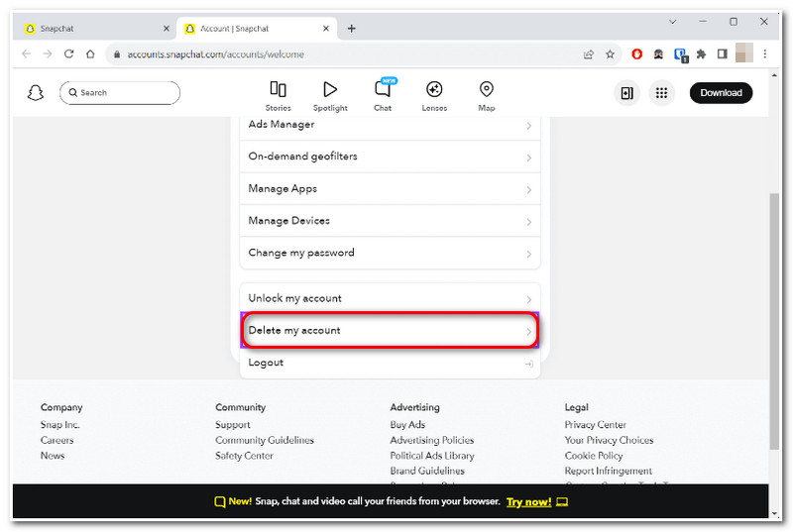Screen dimensions: 793x532
Task: Click the sign-in panel icon beside grid
Action: coord(626,93)
